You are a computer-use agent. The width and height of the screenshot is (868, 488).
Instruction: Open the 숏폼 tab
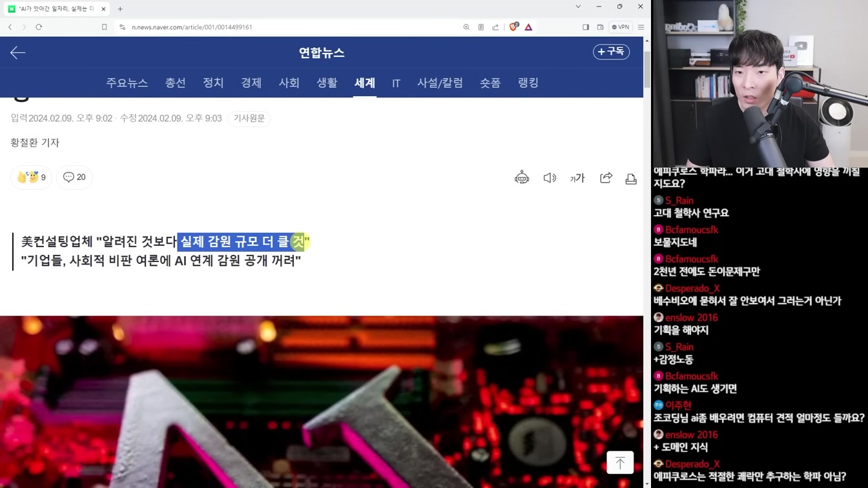(x=490, y=83)
